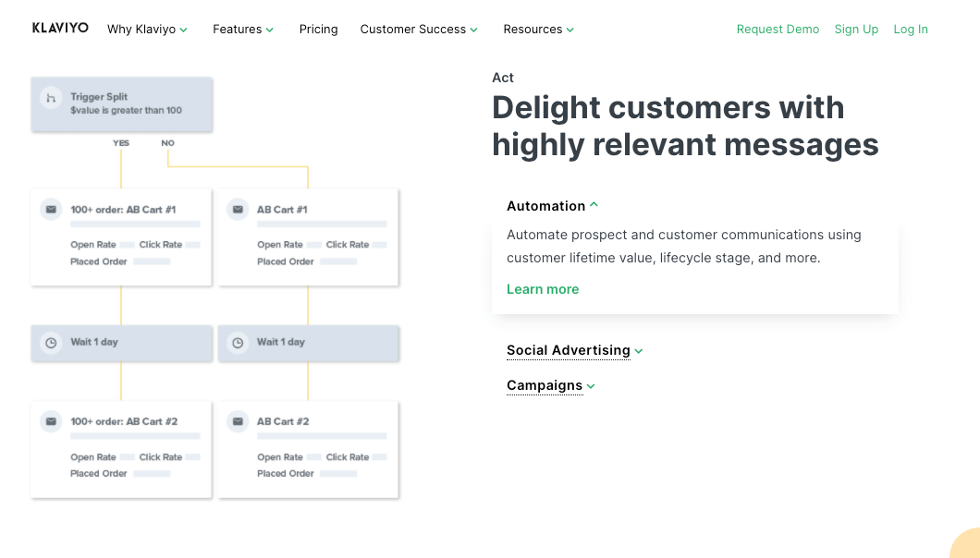980x558 pixels.
Task: Click the Automation description paragraph
Action: click(x=684, y=246)
